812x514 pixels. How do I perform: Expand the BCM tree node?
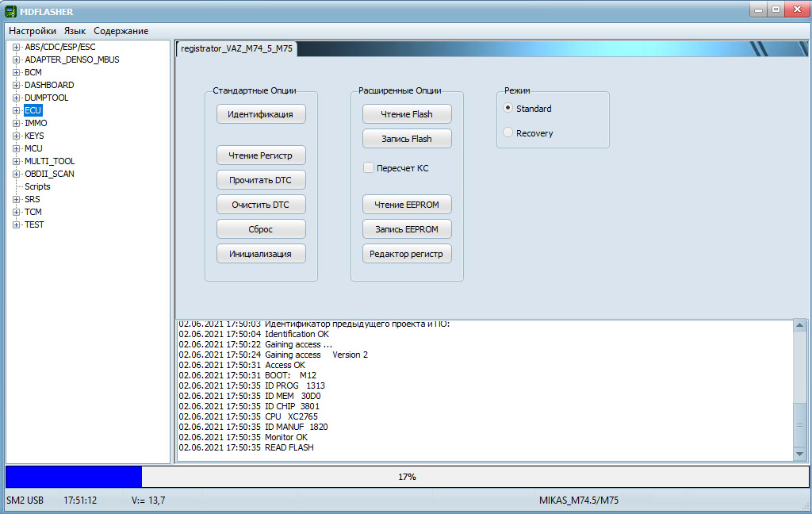[16, 72]
